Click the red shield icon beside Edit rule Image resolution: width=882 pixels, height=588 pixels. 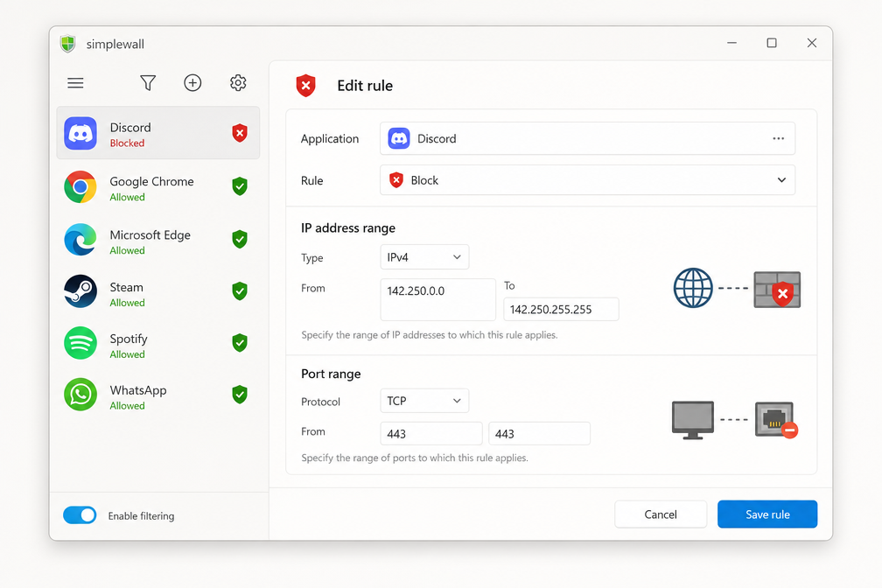[305, 86]
